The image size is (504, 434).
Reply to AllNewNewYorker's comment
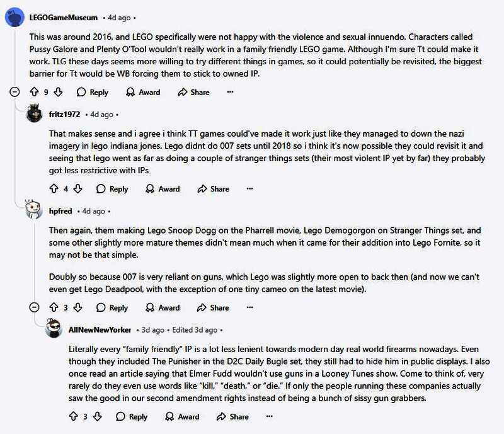pos(131,416)
